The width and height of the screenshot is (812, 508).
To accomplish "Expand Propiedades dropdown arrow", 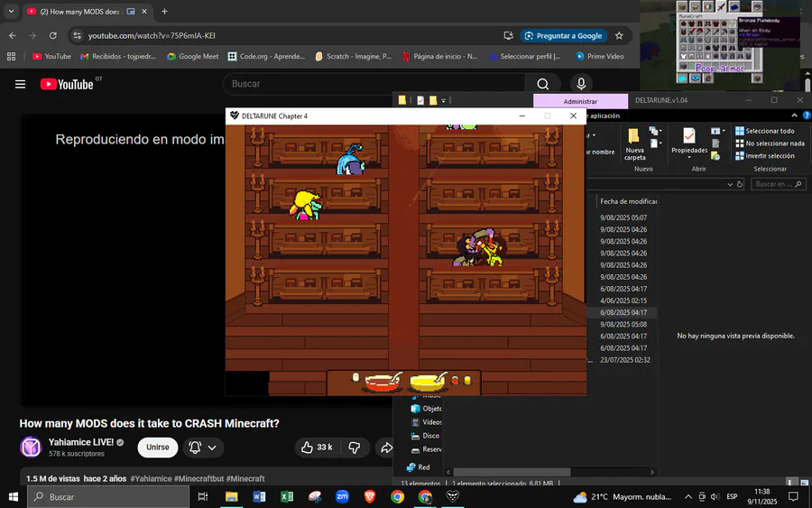I will tap(688, 158).
